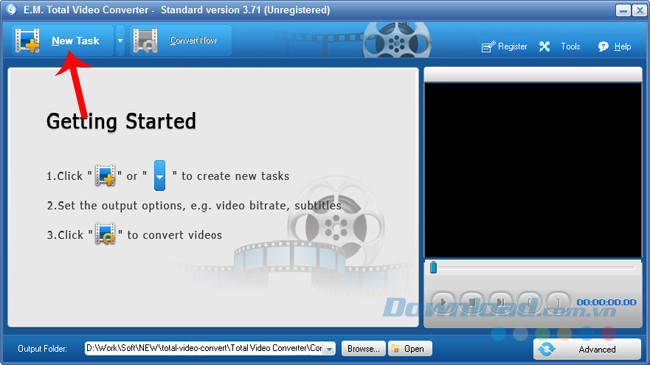The image size is (650, 365).
Task: Click the Tools wrench icon
Action: point(544,46)
